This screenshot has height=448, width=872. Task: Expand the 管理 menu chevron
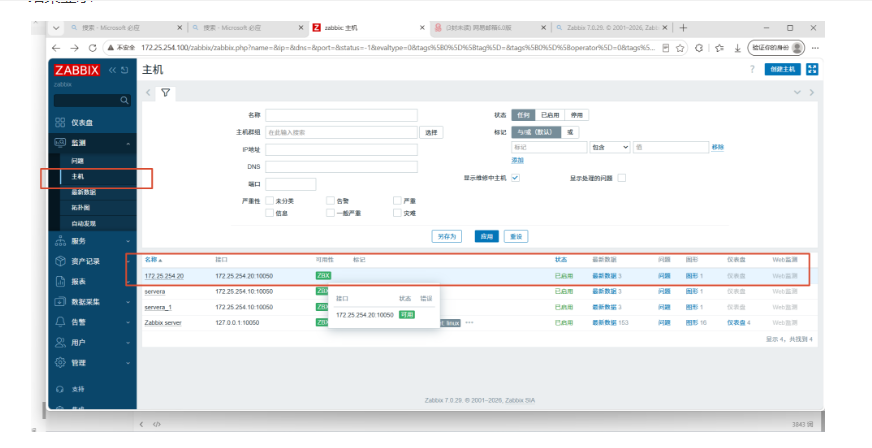(x=128, y=363)
